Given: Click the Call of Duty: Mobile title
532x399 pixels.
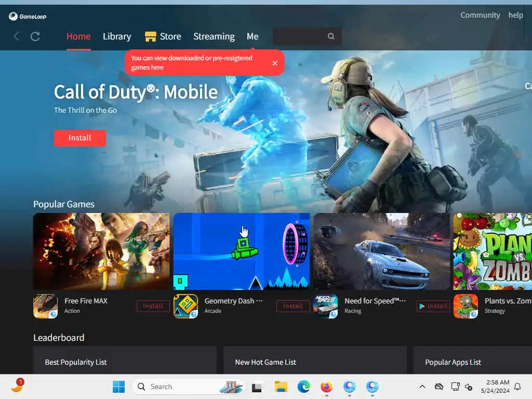Looking at the screenshot, I should point(136,92).
